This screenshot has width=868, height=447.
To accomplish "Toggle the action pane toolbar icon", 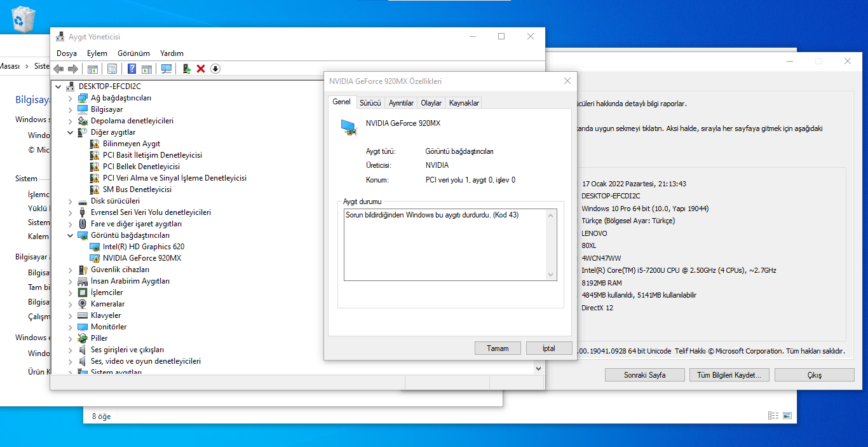I will pos(147,69).
